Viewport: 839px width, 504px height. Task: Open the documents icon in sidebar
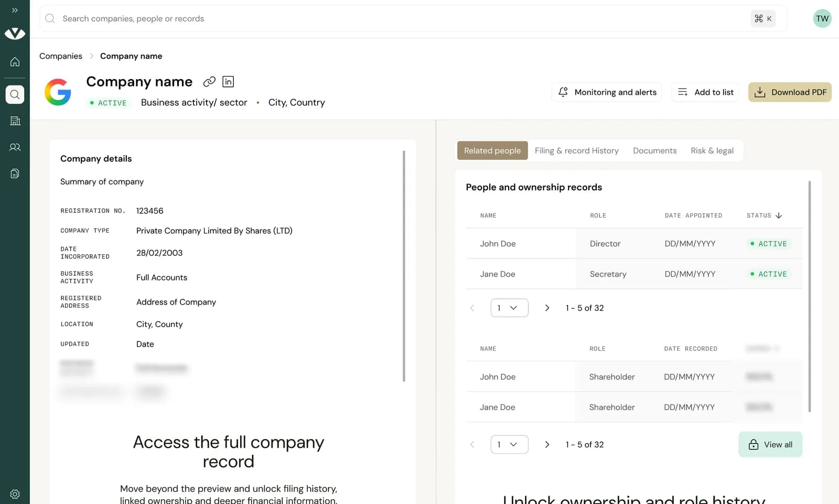coord(15,174)
